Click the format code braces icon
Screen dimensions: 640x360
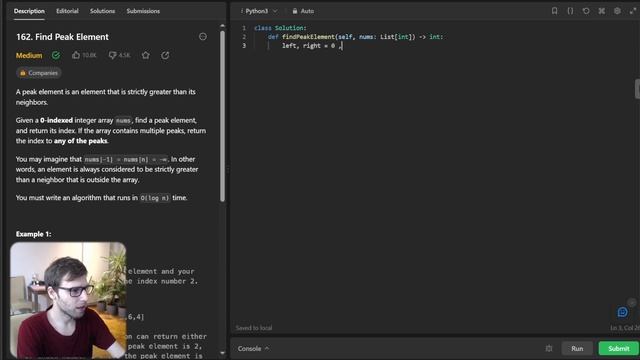[x=570, y=11]
